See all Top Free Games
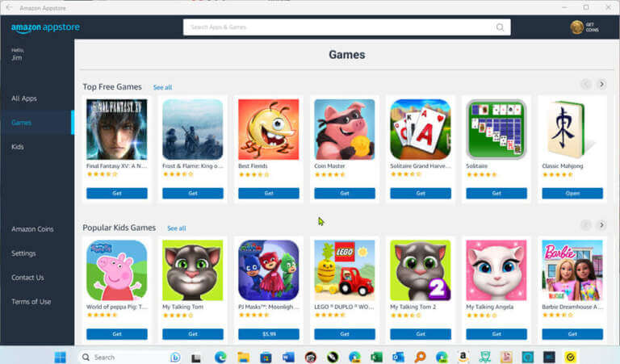 [x=162, y=87]
